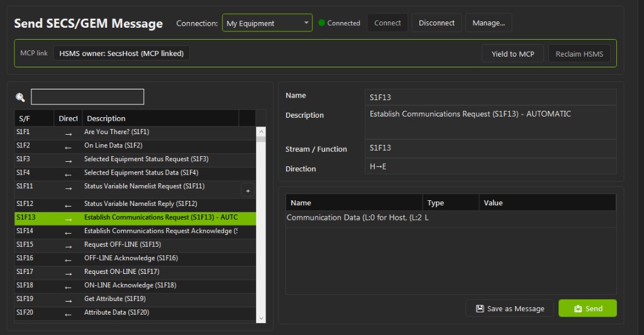Image resolution: width=644 pixels, height=335 pixels.
Task: Select S1F17 Request ON-LINE row
Action: click(x=135, y=273)
